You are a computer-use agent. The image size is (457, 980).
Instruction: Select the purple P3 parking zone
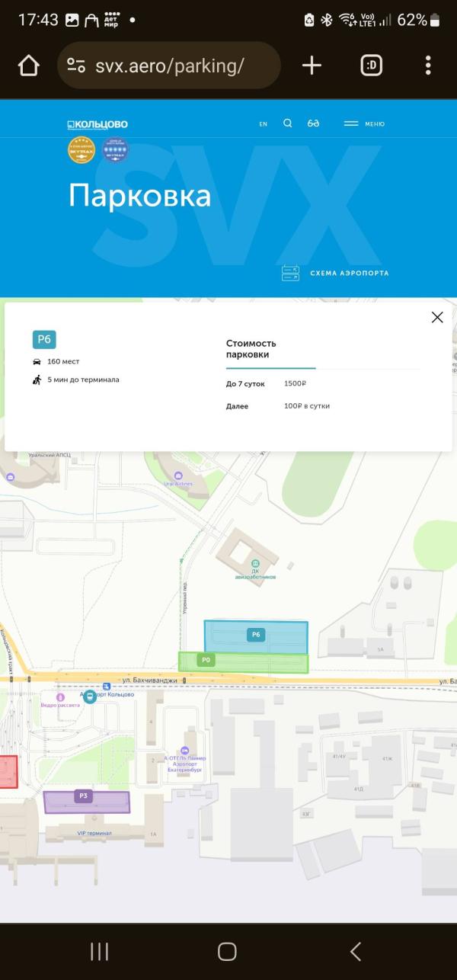pyautogui.click(x=86, y=802)
